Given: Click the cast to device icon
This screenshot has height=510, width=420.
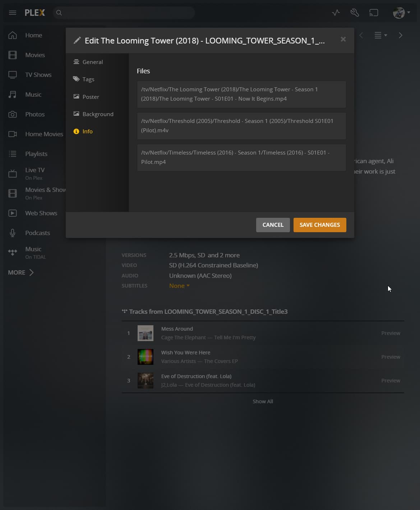Looking at the screenshot, I should pos(374,13).
